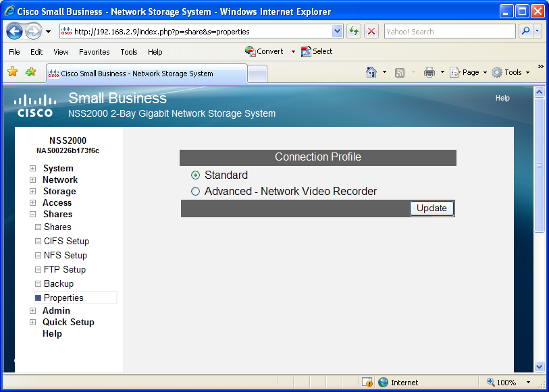The image size is (549, 392).
Task: Open the Backup page
Action: click(59, 284)
